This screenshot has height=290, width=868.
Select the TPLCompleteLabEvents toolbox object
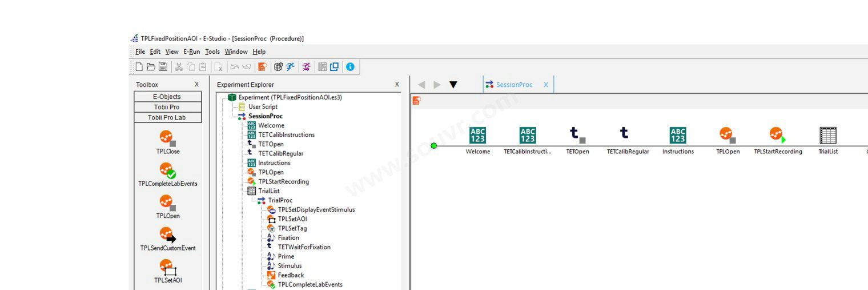click(x=167, y=171)
